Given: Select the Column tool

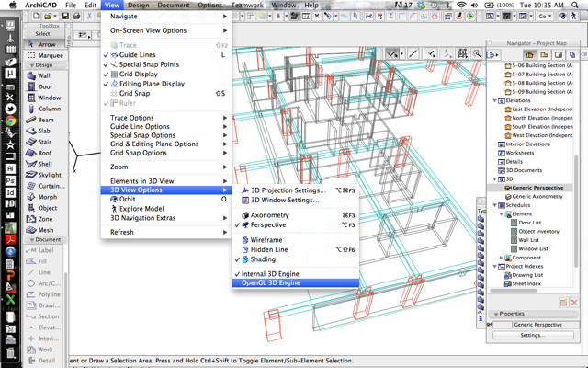Looking at the screenshot, I should 45,109.
